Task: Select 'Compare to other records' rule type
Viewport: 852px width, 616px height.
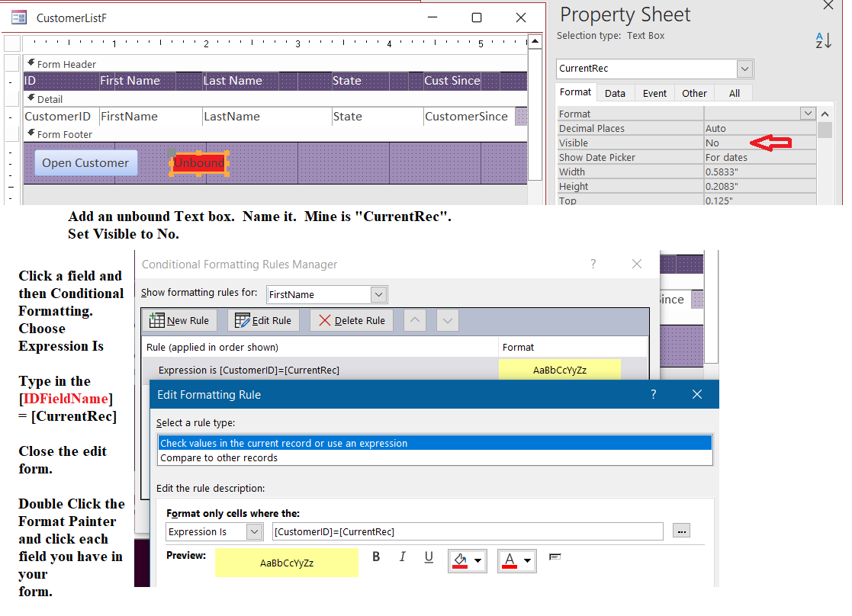Action: coord(219,458)
